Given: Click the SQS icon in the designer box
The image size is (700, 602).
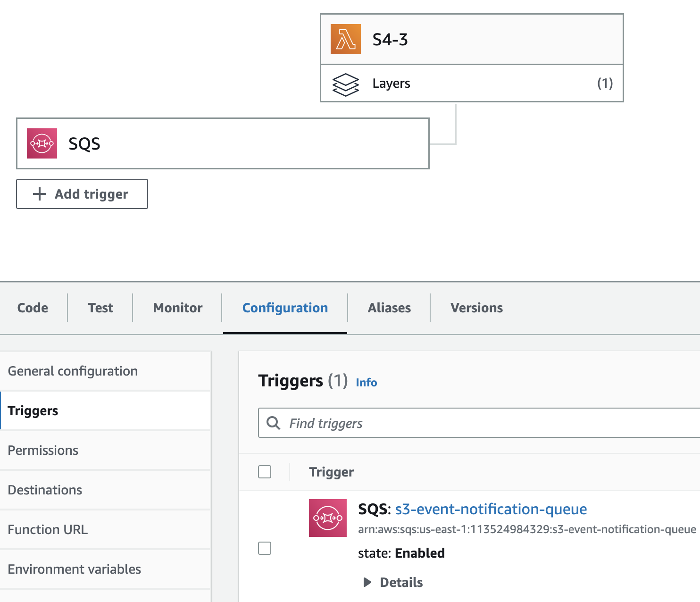Looking at the screenshot, I should pyautogui.click(x=42, y=143).
